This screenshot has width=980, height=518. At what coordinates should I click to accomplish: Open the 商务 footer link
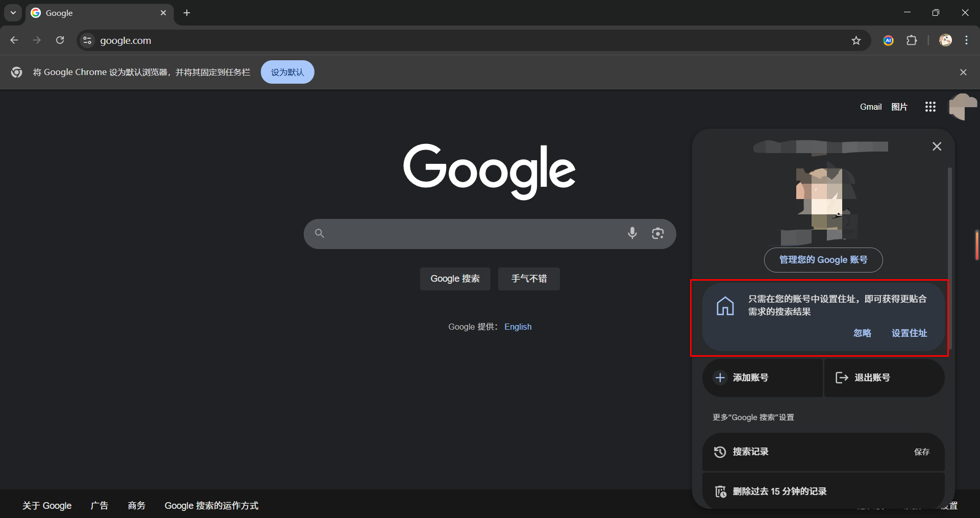(137, 505)
